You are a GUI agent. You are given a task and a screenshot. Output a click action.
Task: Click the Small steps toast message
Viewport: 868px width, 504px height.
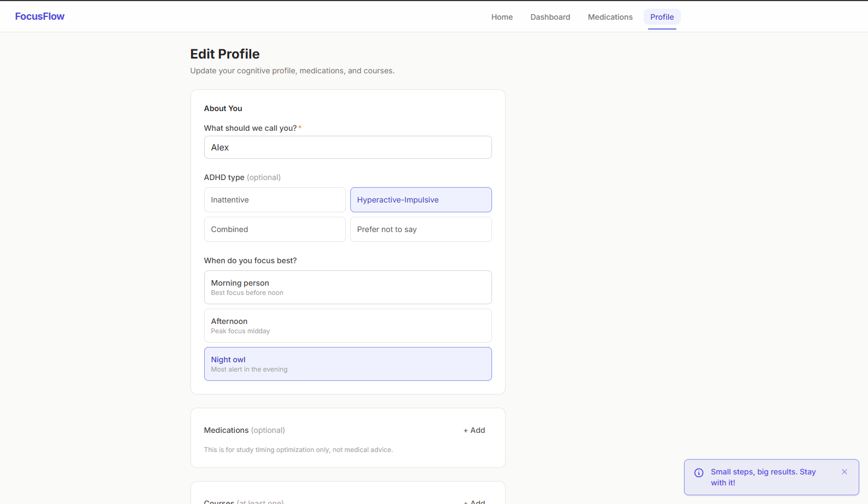coord(763,477)
